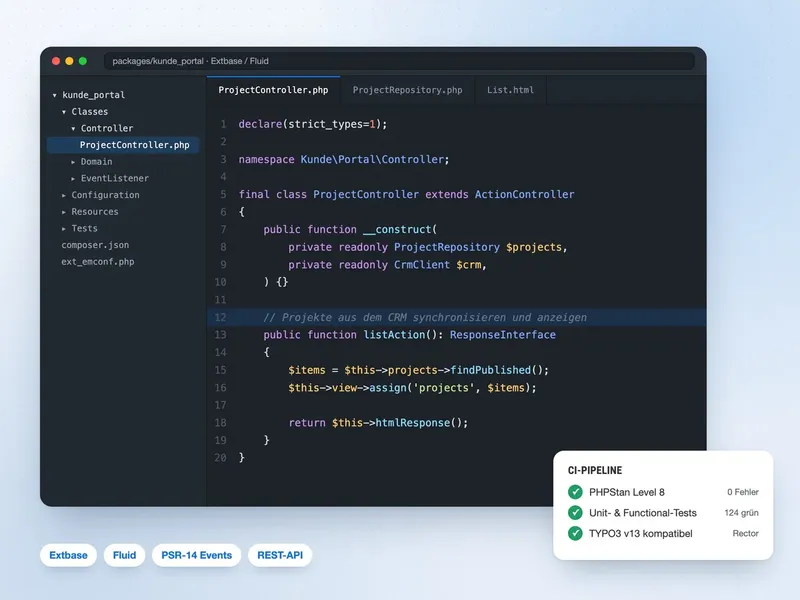Click the 'projects' string on line 16
The height and width of the screenshot is (600, 800).
coord(443,388)
